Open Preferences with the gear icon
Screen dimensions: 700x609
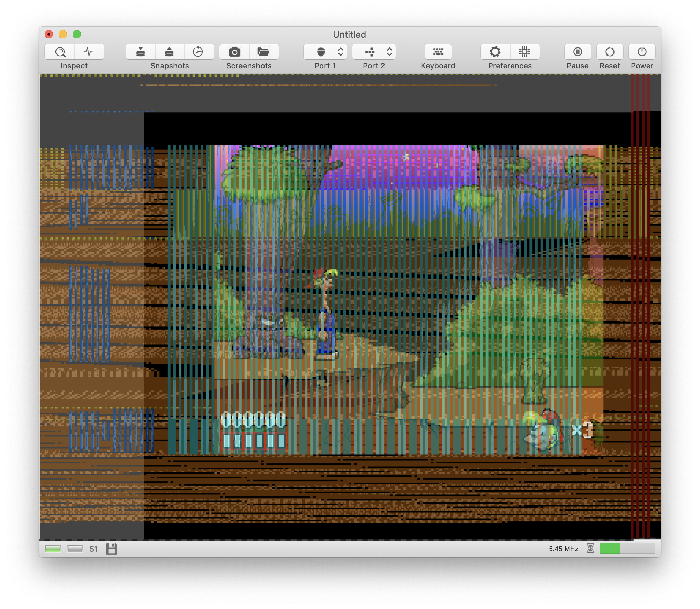(x=495, y=52)
